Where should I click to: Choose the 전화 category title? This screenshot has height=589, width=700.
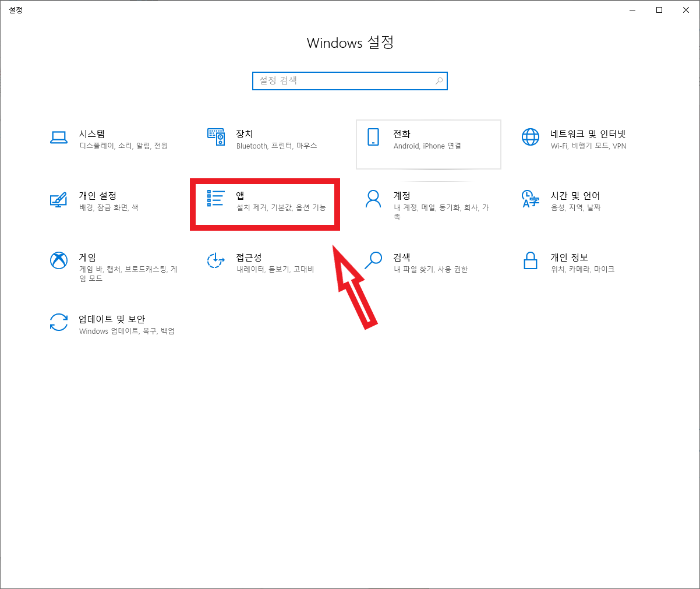click(402, 134)
